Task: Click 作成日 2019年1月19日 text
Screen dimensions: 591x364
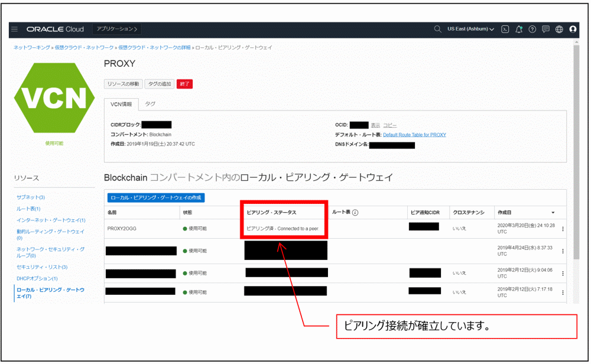Action: coord(152,144)
